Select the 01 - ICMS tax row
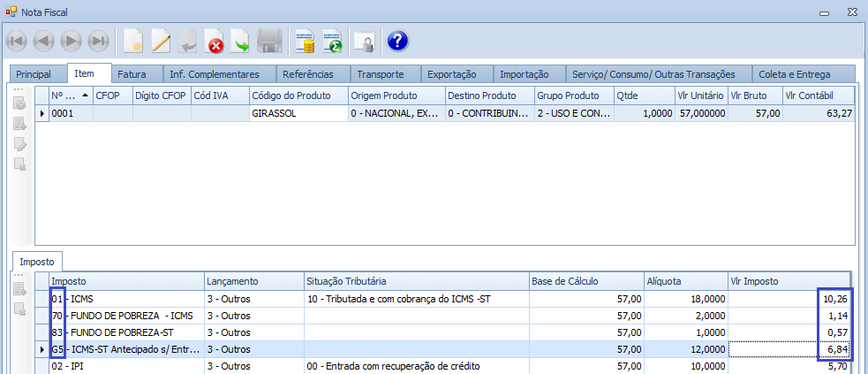The width and height of the screenshot is (868, 374). [x=124, y=299]
